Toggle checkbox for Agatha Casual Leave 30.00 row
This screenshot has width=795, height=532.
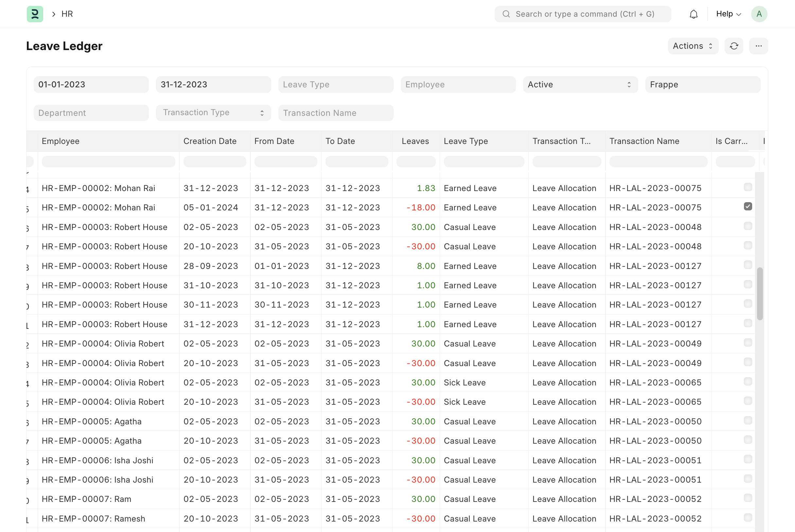(748, 420)
